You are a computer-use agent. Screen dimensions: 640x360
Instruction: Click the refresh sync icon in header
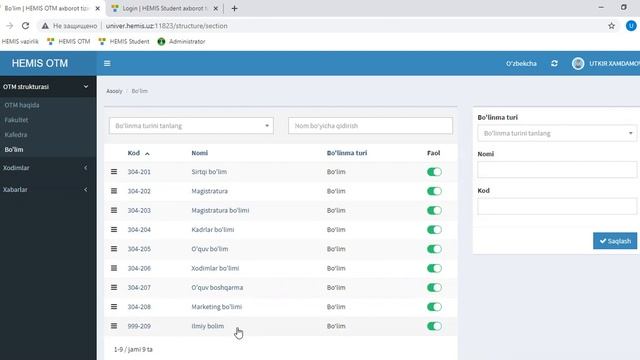click(x=554, y=63)
